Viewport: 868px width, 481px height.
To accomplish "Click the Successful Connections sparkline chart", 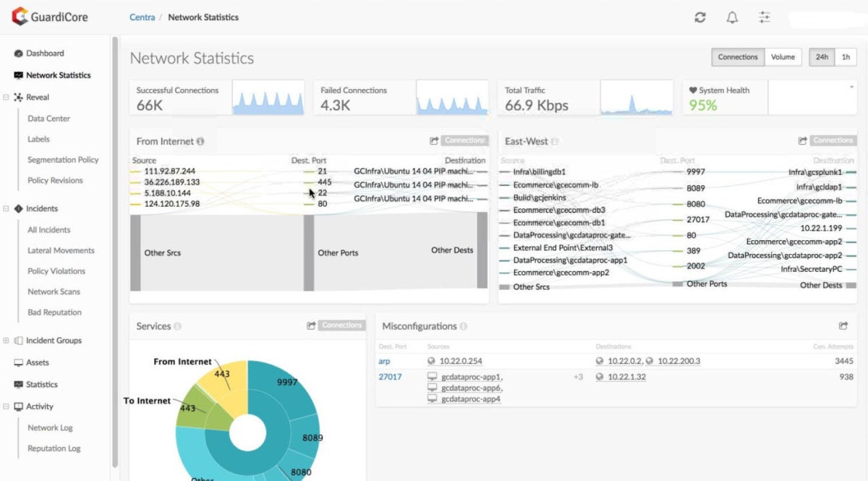I will click(268, 98).
